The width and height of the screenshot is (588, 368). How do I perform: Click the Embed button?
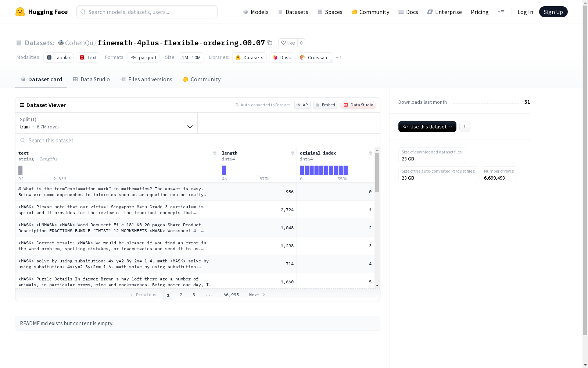(x=325, y=105)
